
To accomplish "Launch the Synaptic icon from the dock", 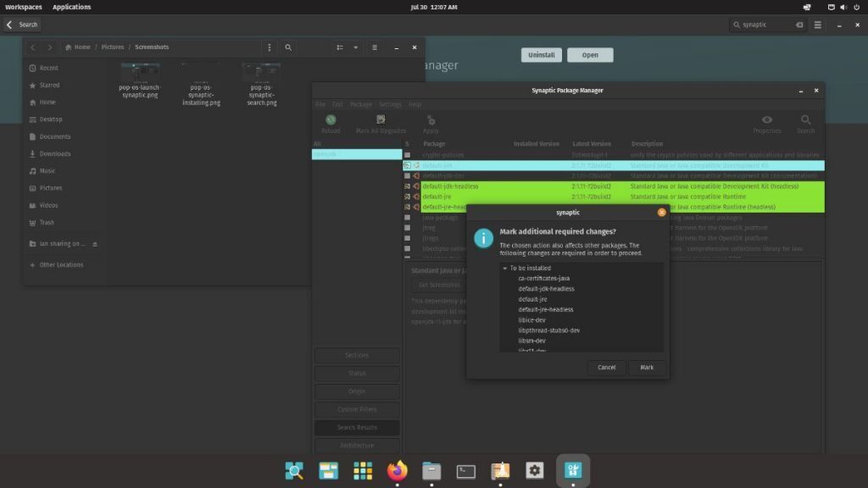I will [573, 470].
